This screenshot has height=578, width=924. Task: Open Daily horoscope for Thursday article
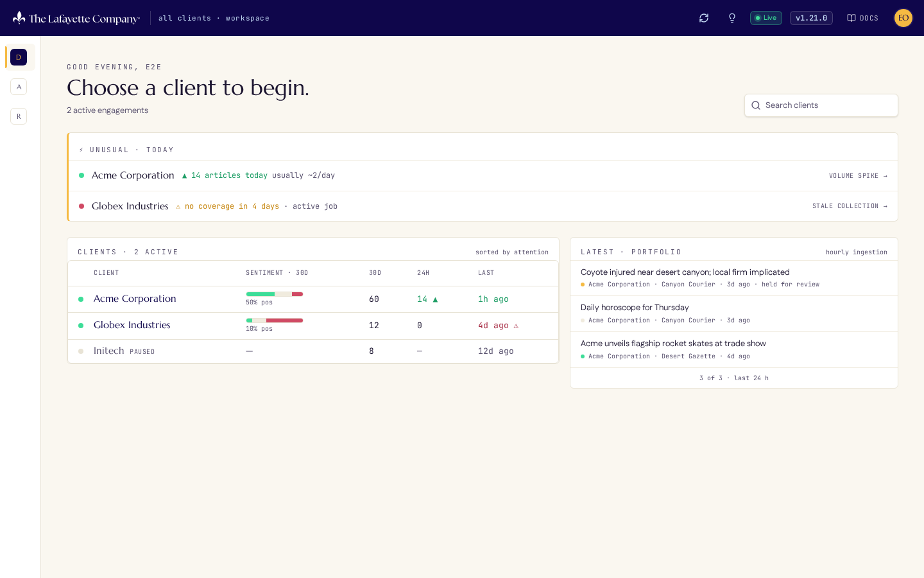click(734, 314)
